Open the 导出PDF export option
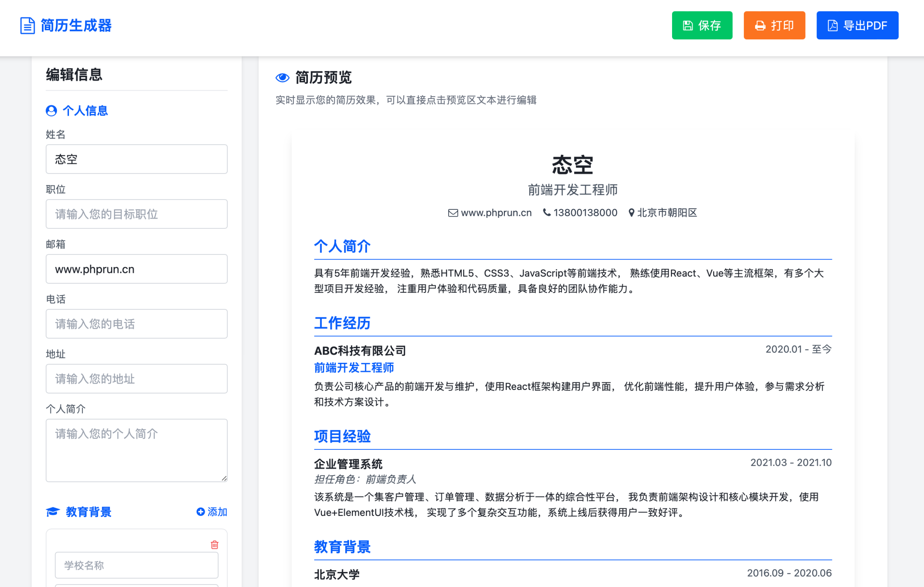Image resolution: width=924 pixels, height=587 pixels. (857, 25)
